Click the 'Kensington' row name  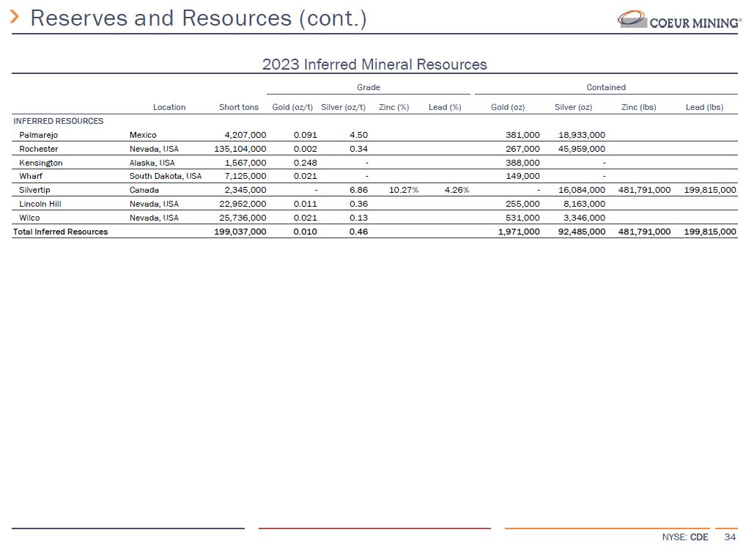(x=41, y=163)
